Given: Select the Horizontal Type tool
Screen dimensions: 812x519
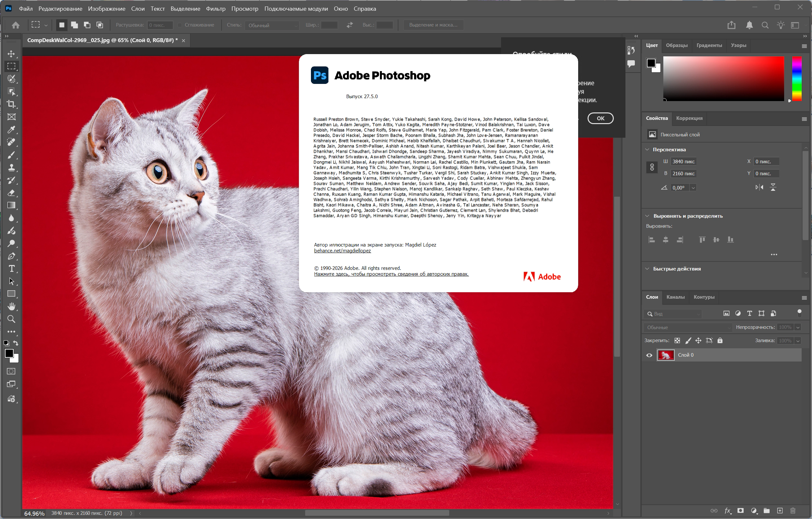Looking at the screenshot, I should click(11, 269).
